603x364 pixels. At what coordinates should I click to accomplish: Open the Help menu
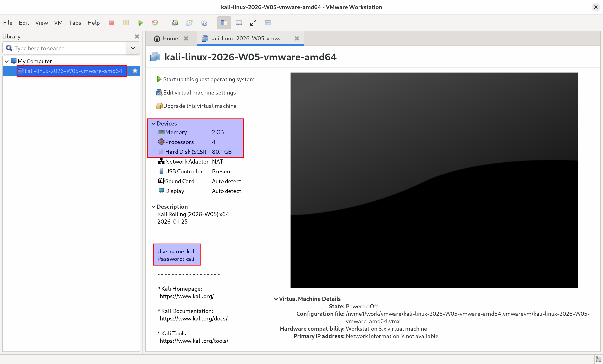pyautogui.click(x=93, y=23)
